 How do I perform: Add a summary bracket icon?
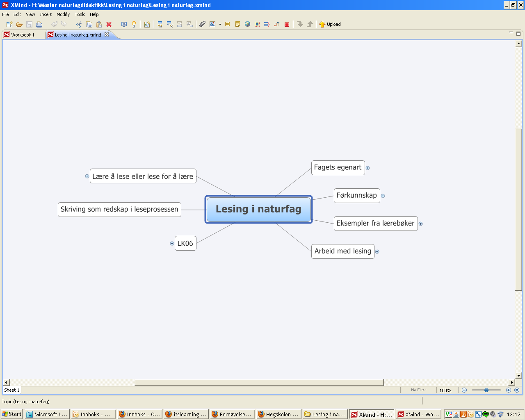267,24
